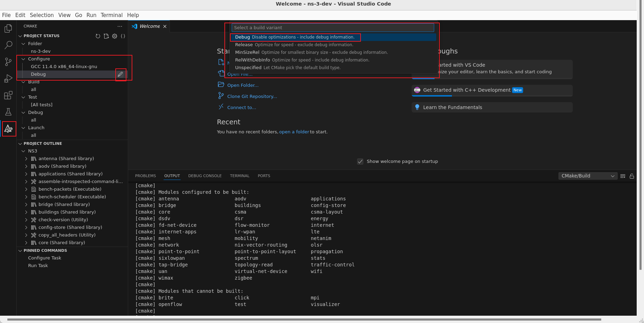
Task: Collapse the PROJECT OUTLINE section
Action: 20,144
